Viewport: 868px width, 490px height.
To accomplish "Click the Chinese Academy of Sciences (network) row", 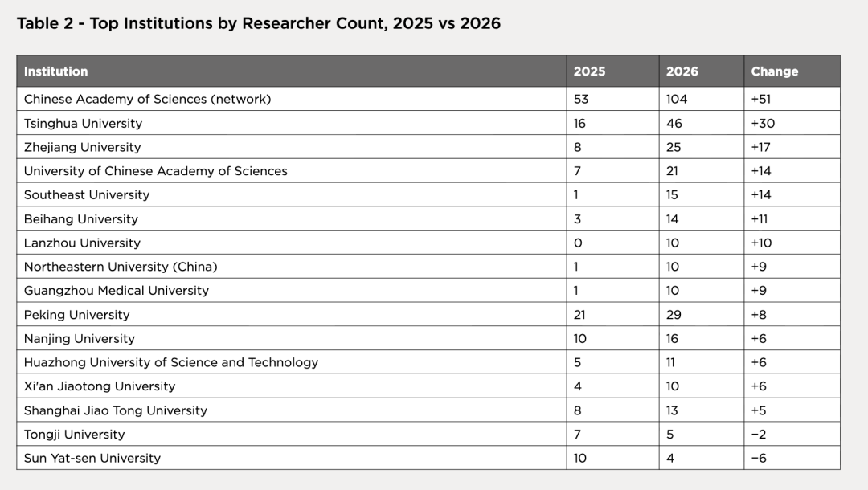I will (428, 99).
